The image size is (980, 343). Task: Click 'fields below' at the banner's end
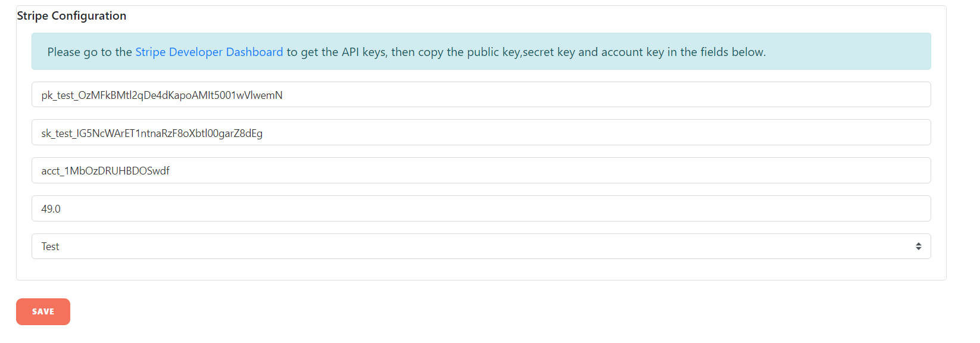tap(732, 52)
